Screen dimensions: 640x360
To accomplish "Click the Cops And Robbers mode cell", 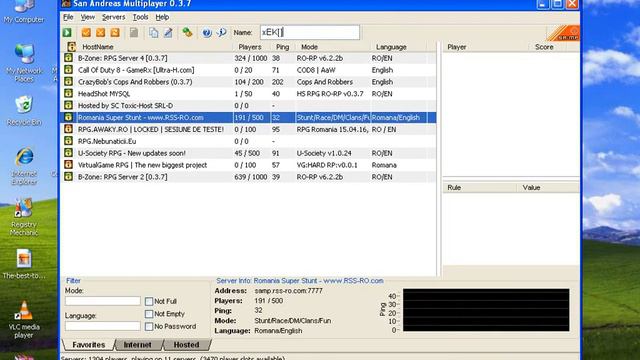I will [325, 82].
